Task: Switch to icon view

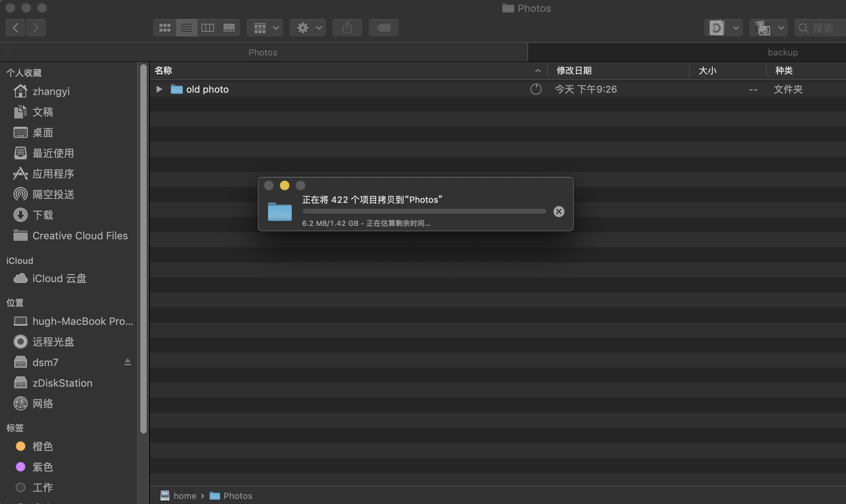Action: [165, 28]
